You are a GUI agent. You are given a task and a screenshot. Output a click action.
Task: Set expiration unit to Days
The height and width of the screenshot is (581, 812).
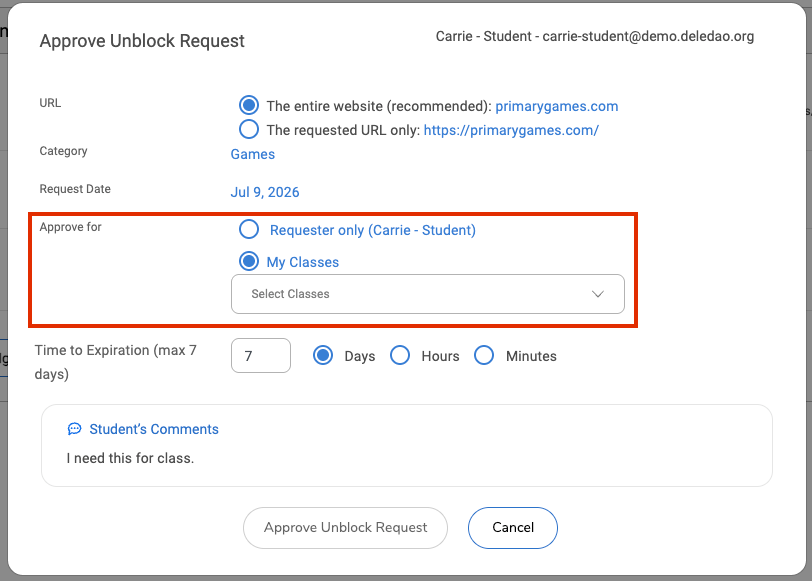coord(323,356)
